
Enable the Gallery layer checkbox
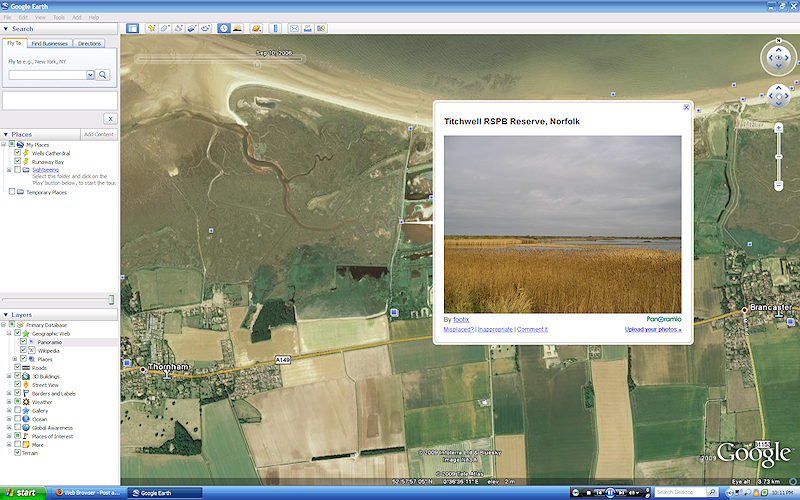[x=17, y=410]
